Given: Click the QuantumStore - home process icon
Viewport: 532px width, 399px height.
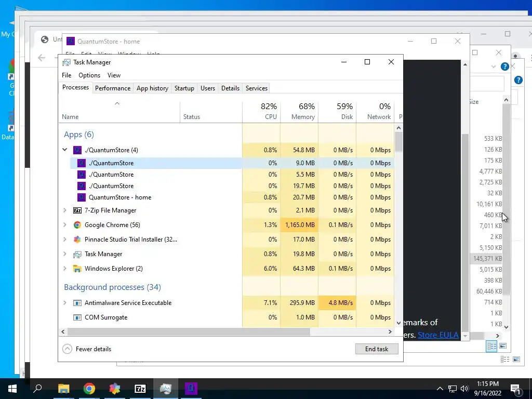Looking at the screenshot, I should click(82, 197).
